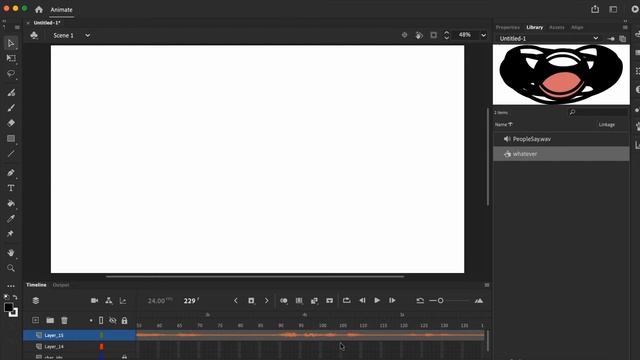Toggle layer parenting view
The width and height of the screenshot is (640, 360).
(x=109, y=301)
